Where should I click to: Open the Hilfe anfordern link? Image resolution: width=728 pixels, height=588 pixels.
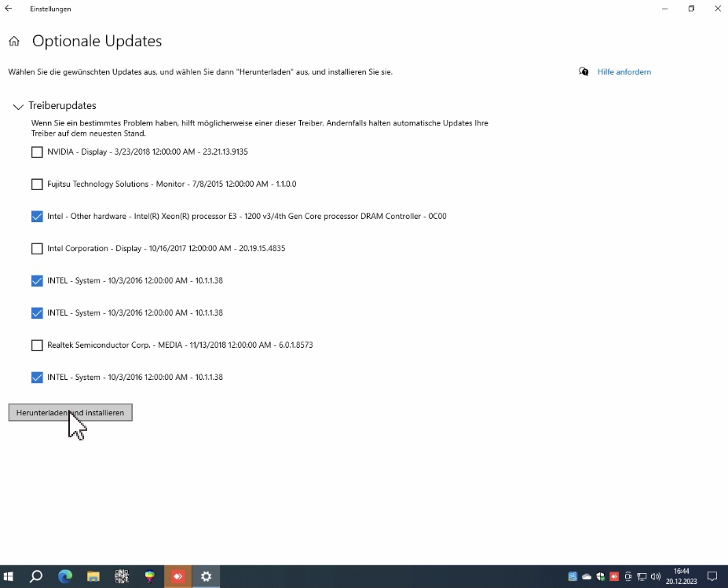pos(624,72)
